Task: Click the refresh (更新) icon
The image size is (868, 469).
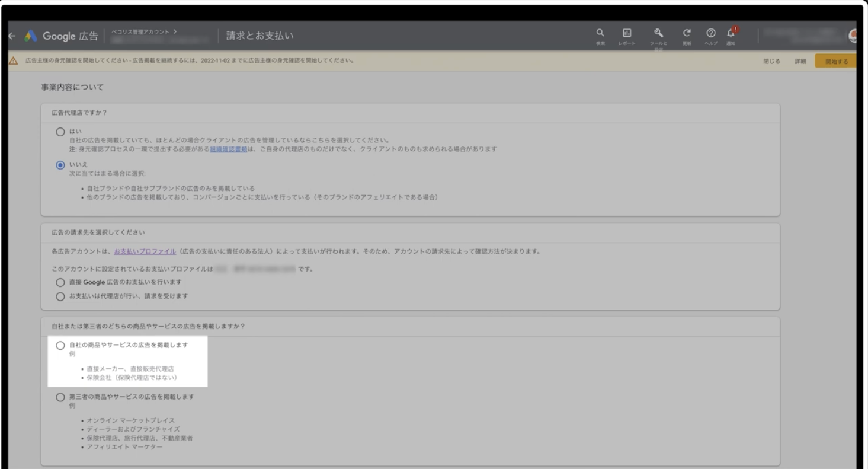Action: (687, 34)
